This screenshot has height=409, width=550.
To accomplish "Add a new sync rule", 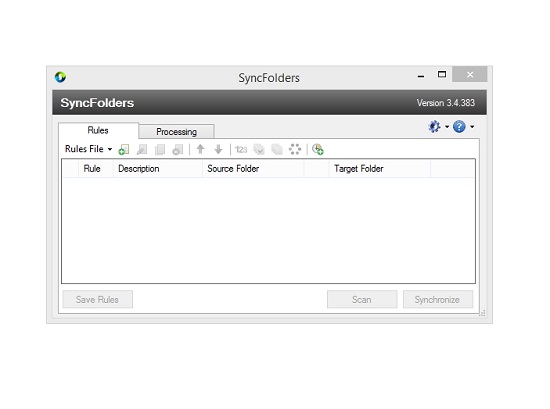I will click(123, 149).
